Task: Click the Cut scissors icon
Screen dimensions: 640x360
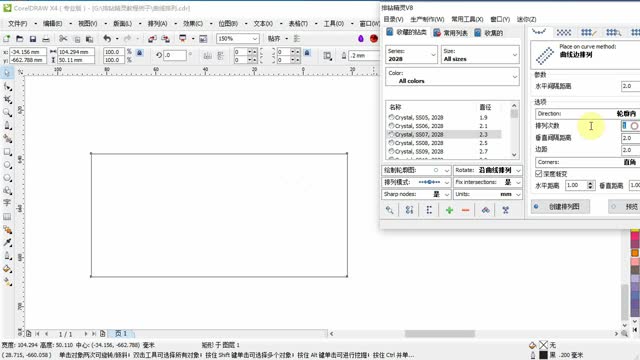Action: (x=63, y=39)
